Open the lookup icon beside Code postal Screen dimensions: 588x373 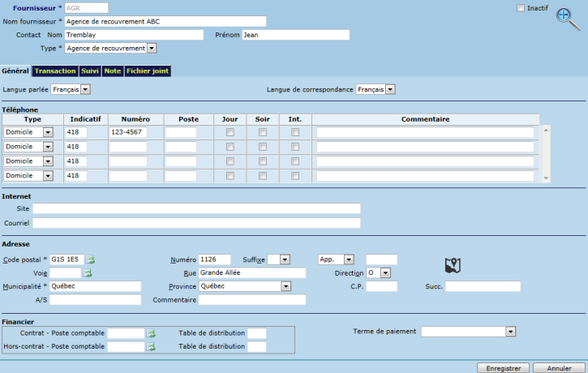pos(92,259)
